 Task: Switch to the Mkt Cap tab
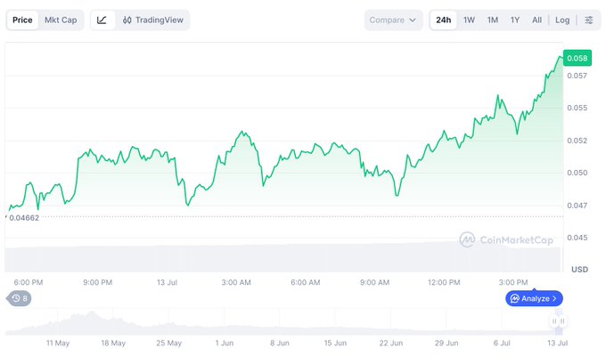[x=61, y=20]
